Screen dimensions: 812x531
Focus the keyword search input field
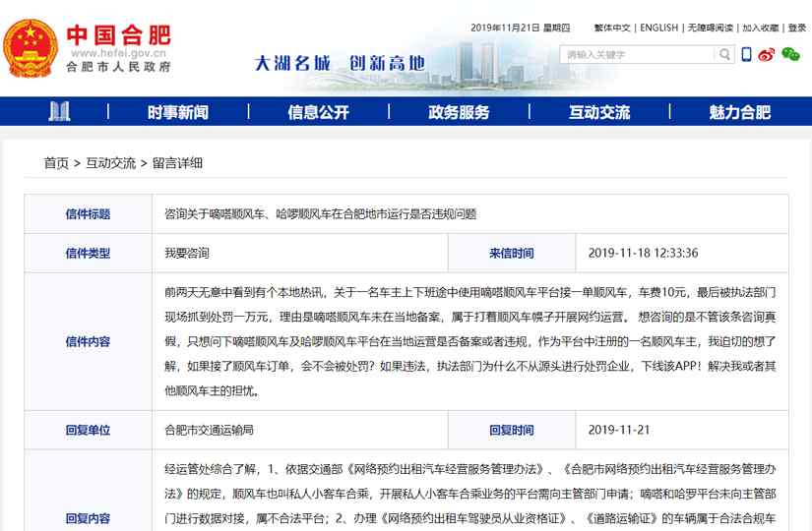(638, 54)
